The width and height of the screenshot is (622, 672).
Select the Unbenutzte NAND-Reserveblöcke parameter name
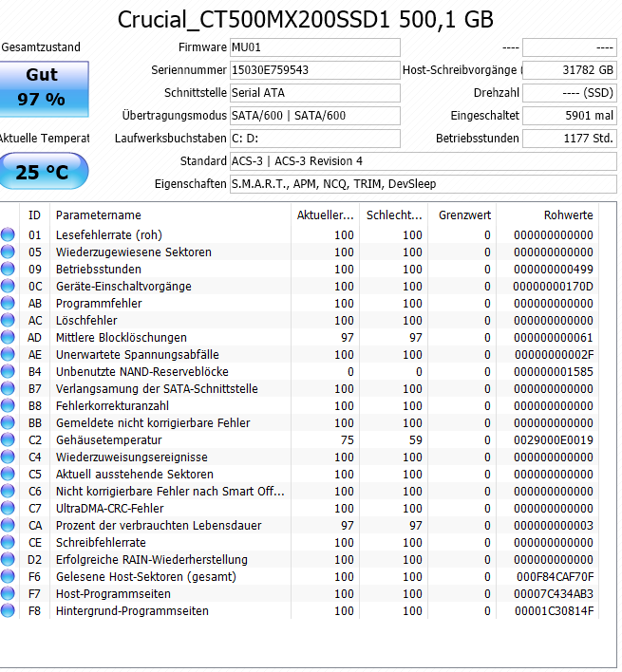coord(141,371)
